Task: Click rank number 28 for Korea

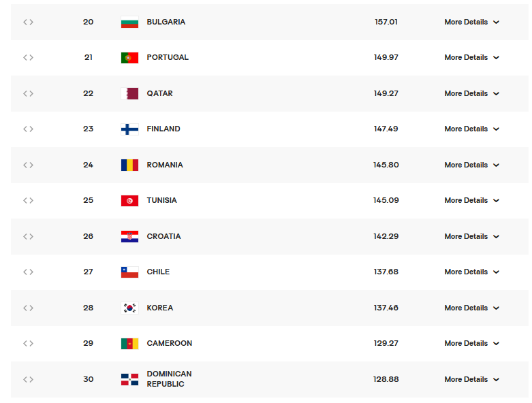Action: pyautogui.click(x=89, y=308)
